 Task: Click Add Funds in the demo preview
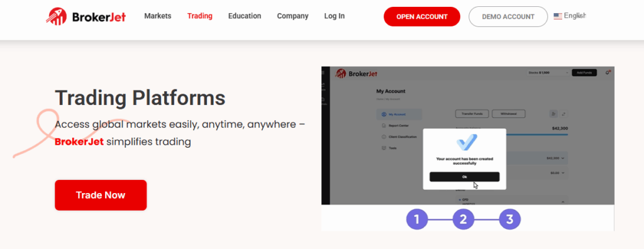[584, 73]
